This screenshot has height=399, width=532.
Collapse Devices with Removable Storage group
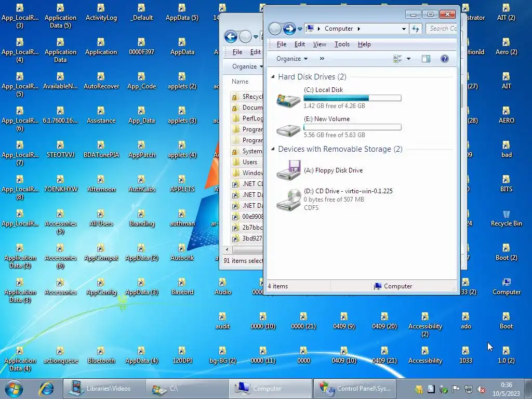273,149
